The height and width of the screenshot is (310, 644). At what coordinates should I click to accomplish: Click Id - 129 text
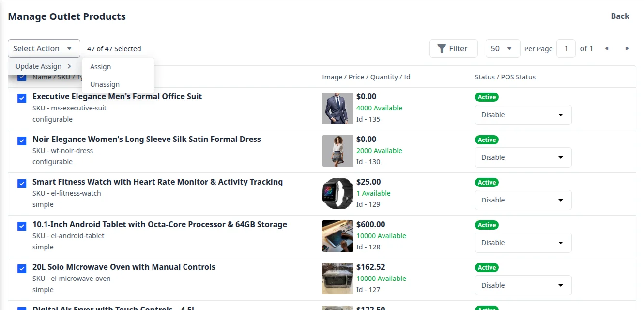[x=368, y=204]
